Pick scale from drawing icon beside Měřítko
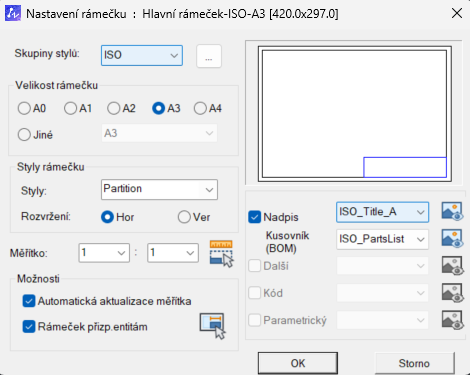Image resolution: width=470 pixels, height=375 pixels. pyautogui.click(x=221, y=253)
